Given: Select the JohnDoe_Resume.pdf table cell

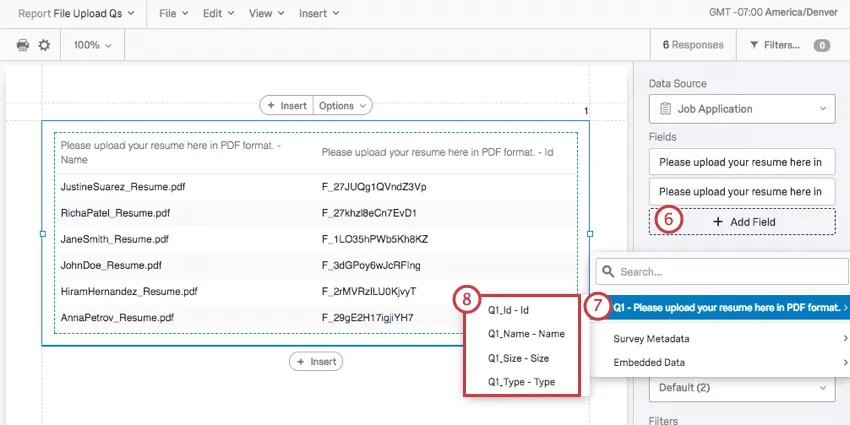Looking at the screenshot, I should (112, 265).
